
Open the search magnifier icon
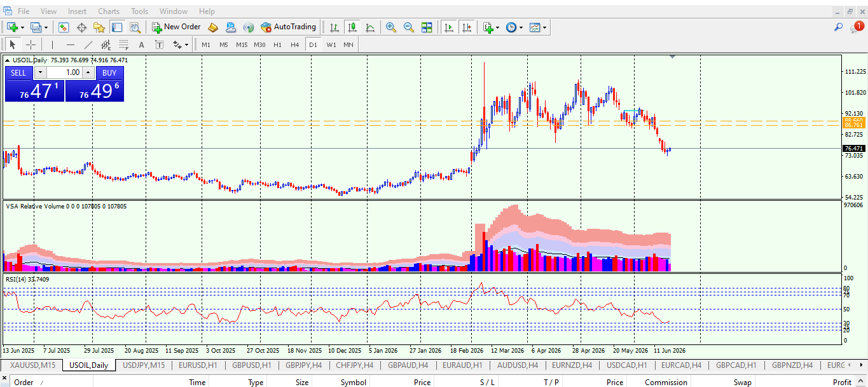(x=839, y=27)
